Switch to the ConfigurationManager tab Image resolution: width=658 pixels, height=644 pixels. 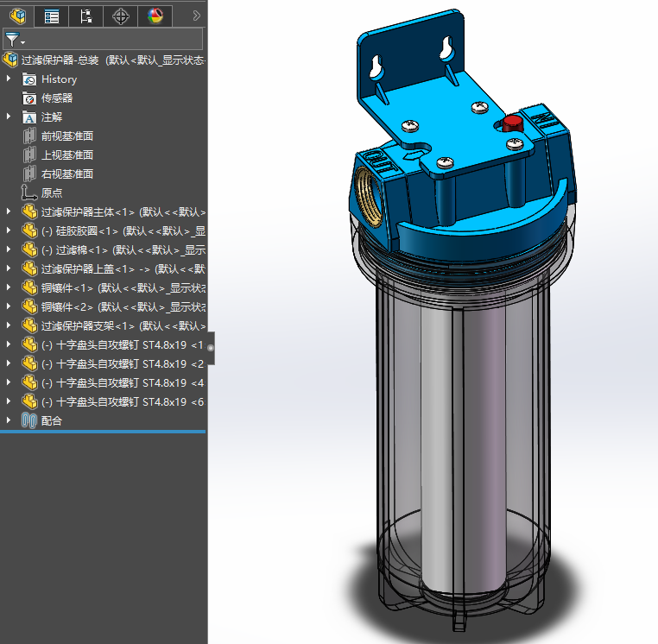coord(86,16)
